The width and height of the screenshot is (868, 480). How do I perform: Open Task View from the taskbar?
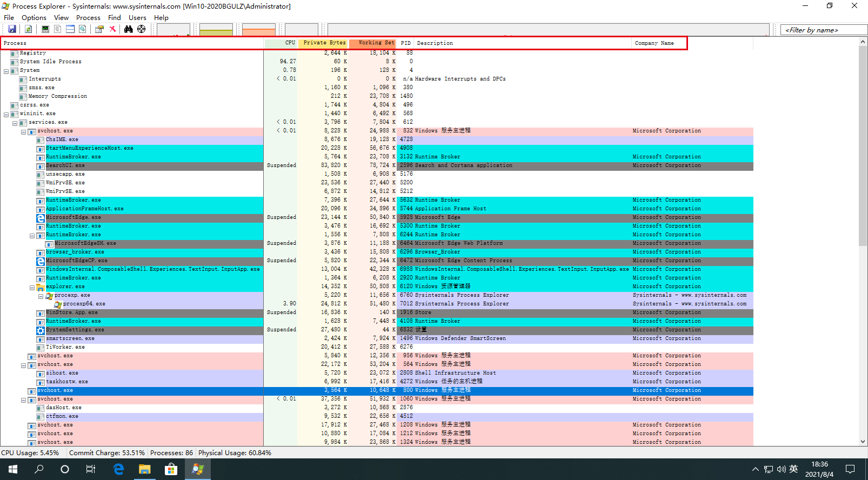pos(91,469)
